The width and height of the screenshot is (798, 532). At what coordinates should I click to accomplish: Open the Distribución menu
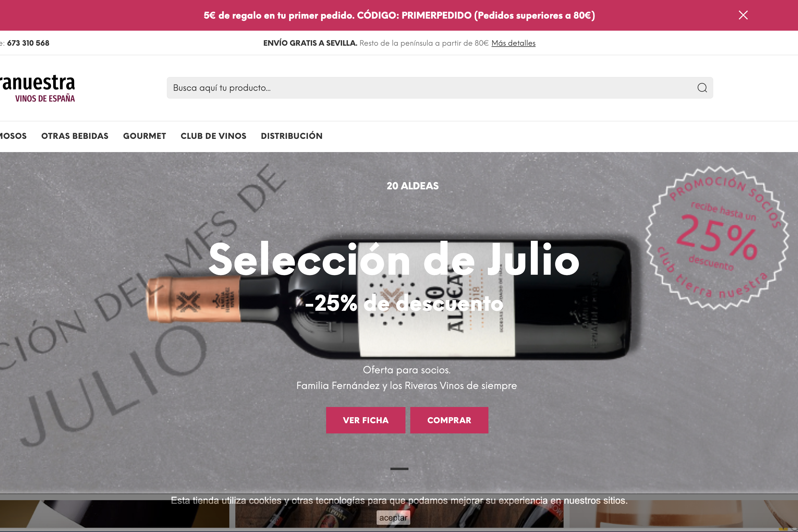[x=292, y=136]
